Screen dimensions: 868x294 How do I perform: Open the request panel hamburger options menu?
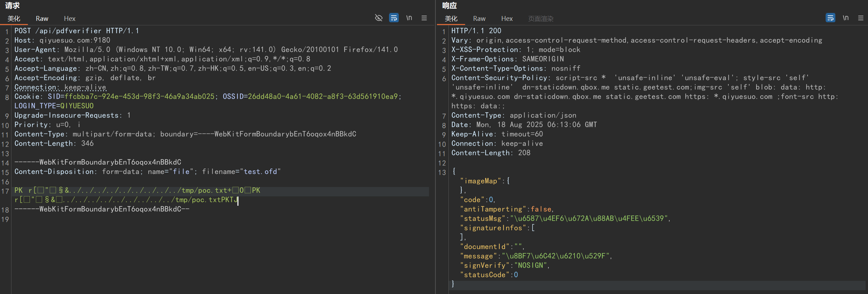click(424, 18)
